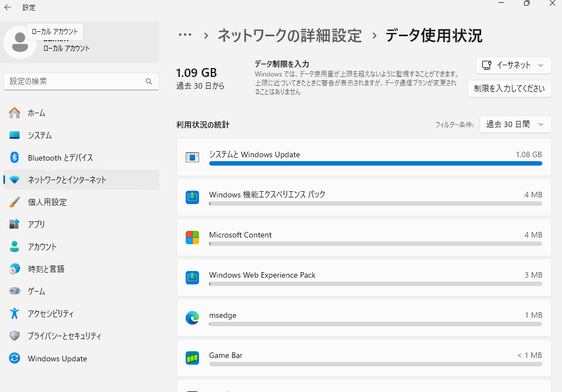Click the プライバシーとセキュリティ shield icon

click(x=14, y=336)
